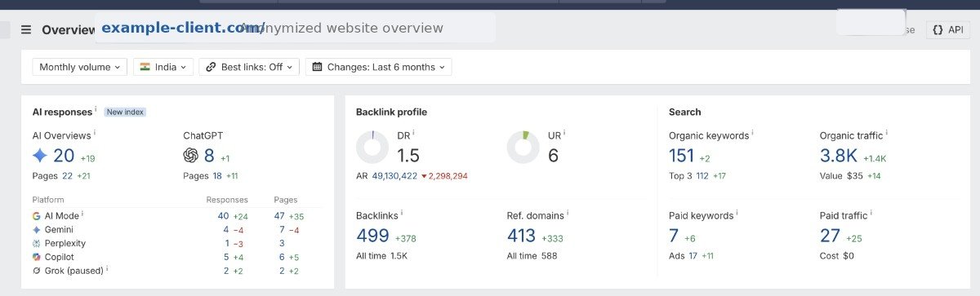The width and height of the screenshot is (980, 296).
Task: Open the Best links: Off dropdown
Action: point(249,67)
